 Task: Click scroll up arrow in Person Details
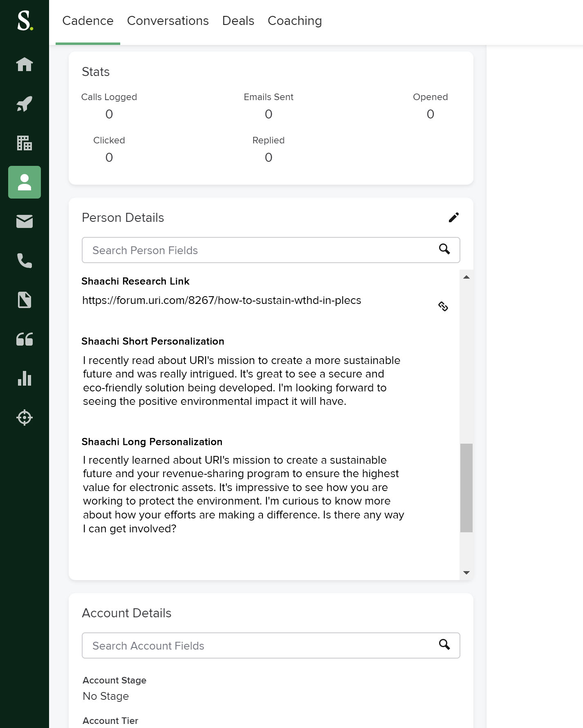pos(466,277)
